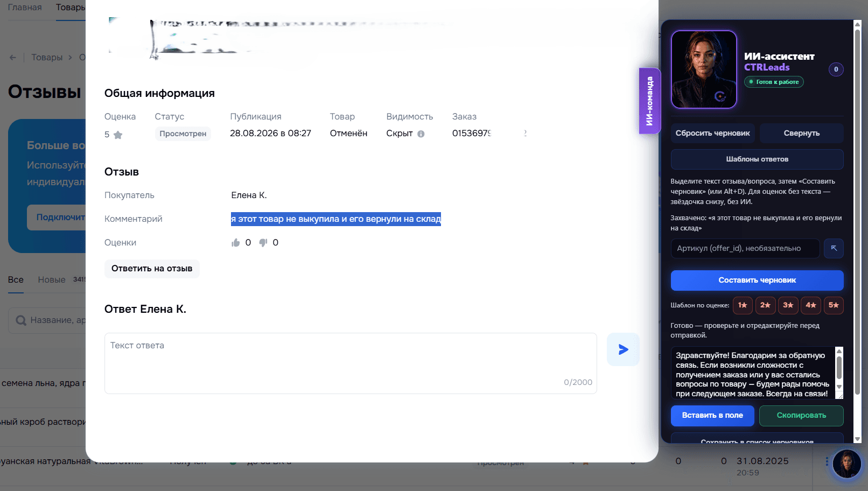The image size is (868, 491).
Task: Click the back arrow in breadcrumbs
Action: click(13, 57)
